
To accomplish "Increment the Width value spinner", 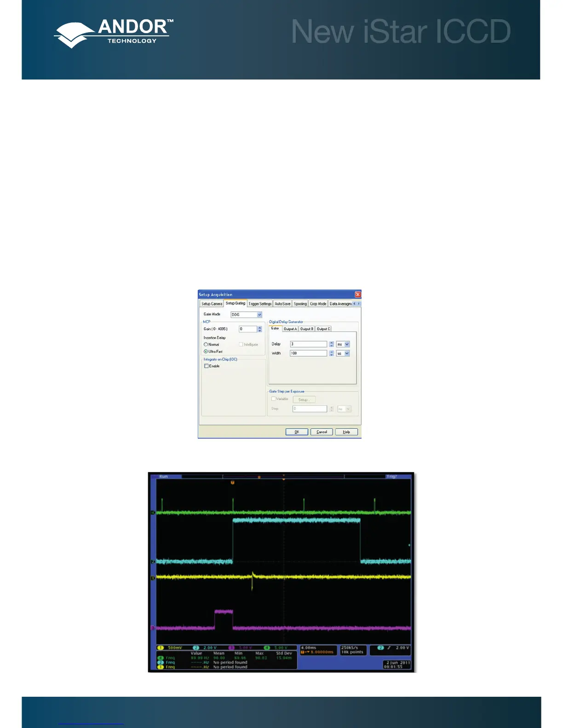I will [x=331, y=352].
